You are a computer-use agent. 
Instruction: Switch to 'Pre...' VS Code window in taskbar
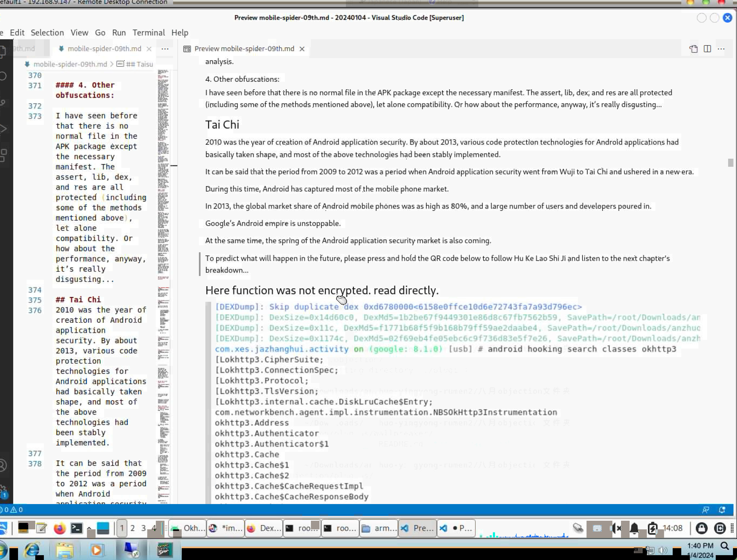pyautogui.click(x=417, y=528)
